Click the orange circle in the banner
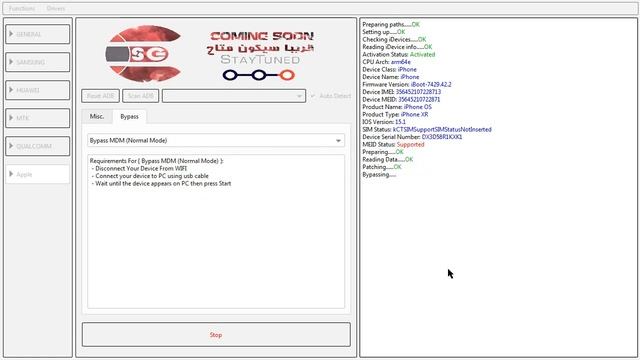 click(x=287, y=75)
